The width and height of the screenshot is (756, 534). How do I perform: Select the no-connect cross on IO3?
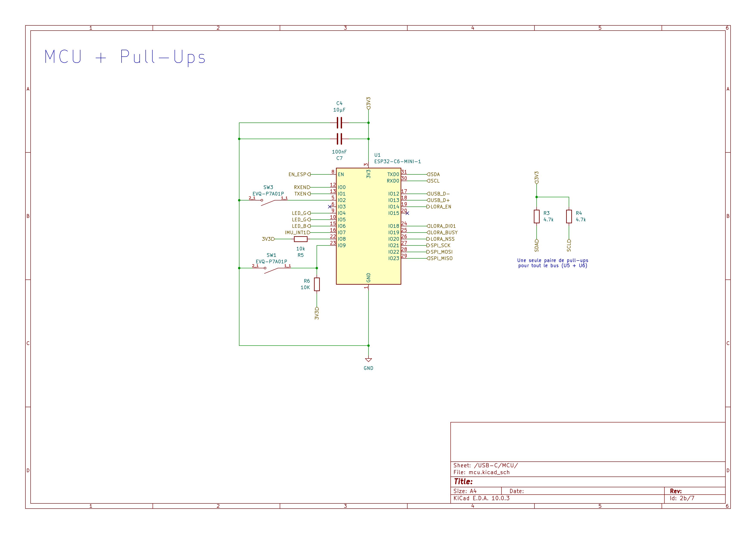(x=330, y=207)
